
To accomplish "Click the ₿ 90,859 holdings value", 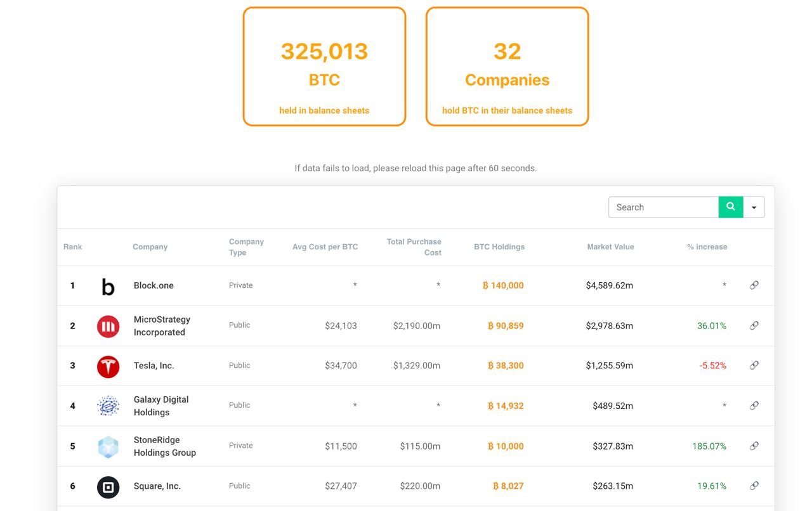I will pyautogui.click(x=506, y=326).
